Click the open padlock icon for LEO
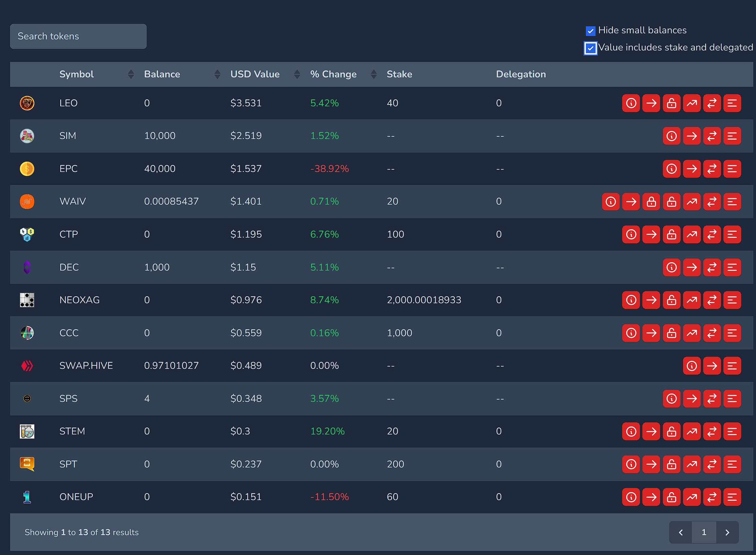The image size is (756, 555). (x=672, y=103)
